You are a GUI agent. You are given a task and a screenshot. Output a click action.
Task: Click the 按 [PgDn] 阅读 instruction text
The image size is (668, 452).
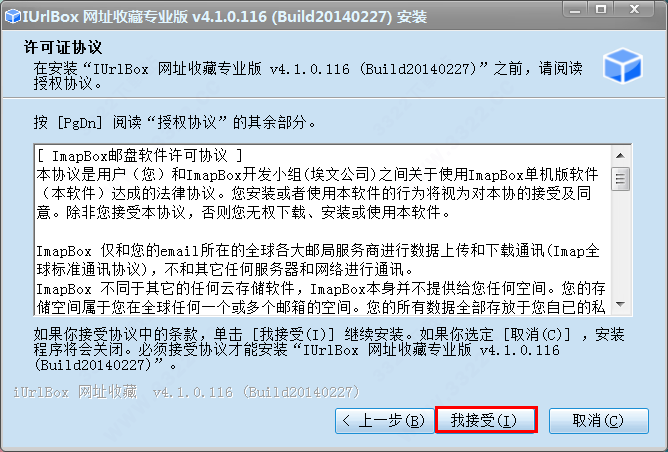[x=175, y=123]
